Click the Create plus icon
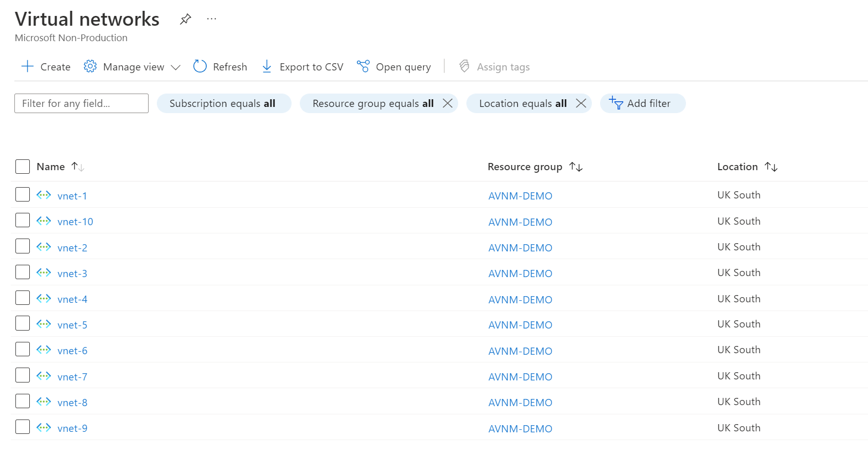The image size is (868, 474). [27, 67]
